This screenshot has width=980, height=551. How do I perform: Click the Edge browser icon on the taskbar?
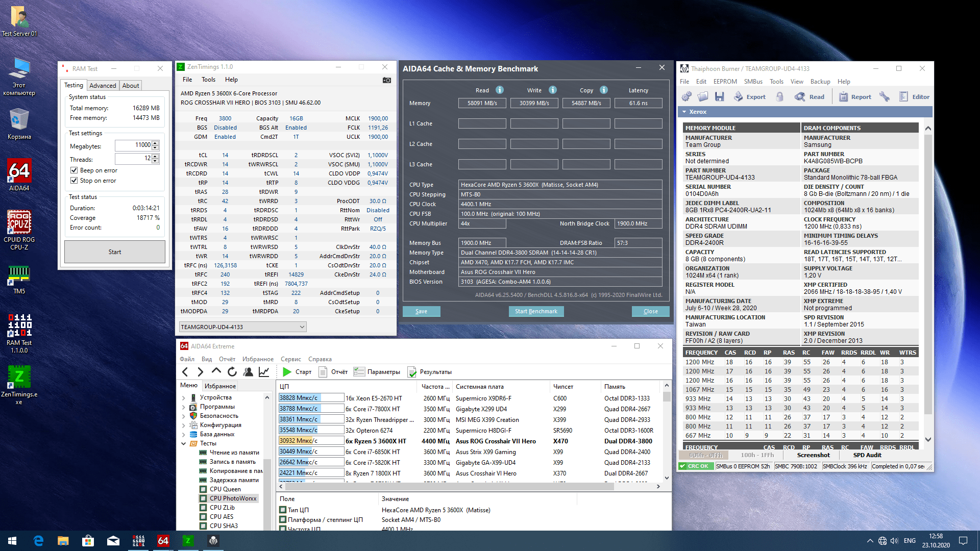(x=38, y=541)
